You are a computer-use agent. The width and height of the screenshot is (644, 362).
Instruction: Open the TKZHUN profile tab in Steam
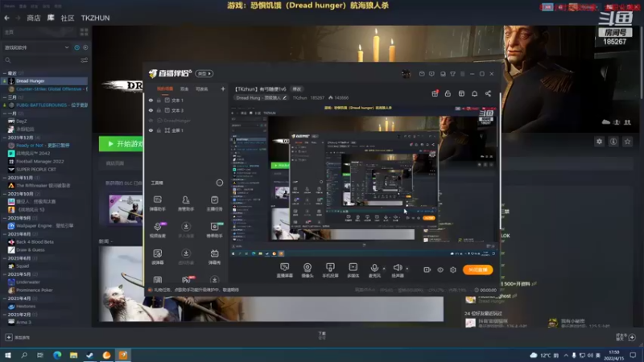coord(95,18)
